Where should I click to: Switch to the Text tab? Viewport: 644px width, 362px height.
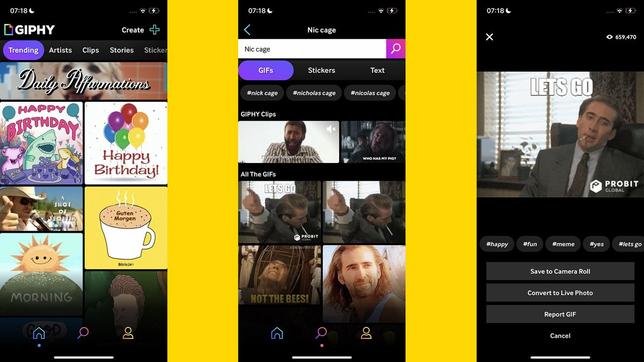coord(377,70)
